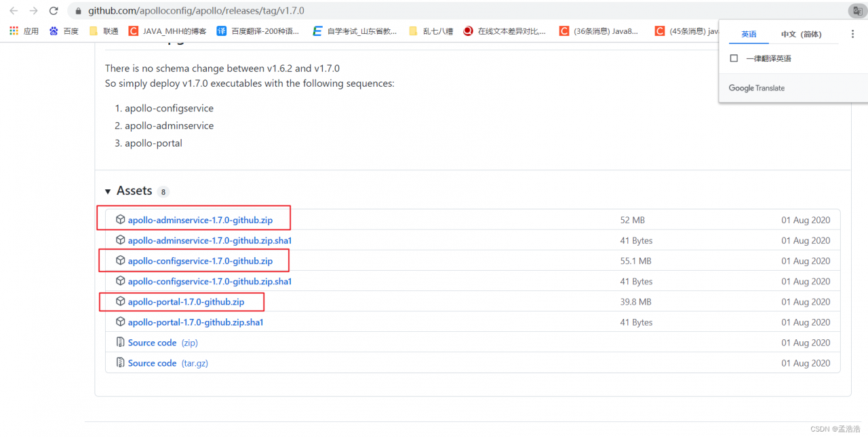
Task: Click the lock icon in address bar
Action: (x=79, y=11)
